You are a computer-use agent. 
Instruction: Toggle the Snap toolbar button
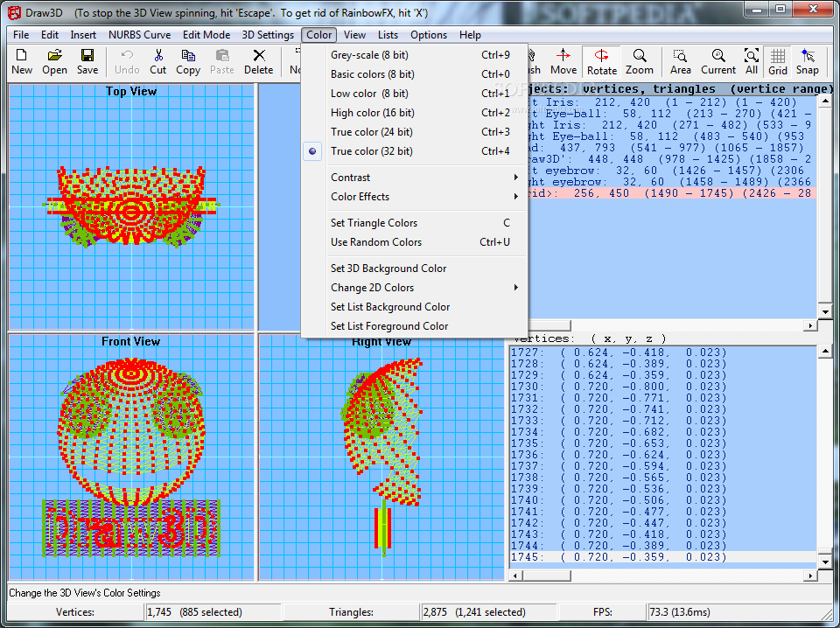(808, 61)
